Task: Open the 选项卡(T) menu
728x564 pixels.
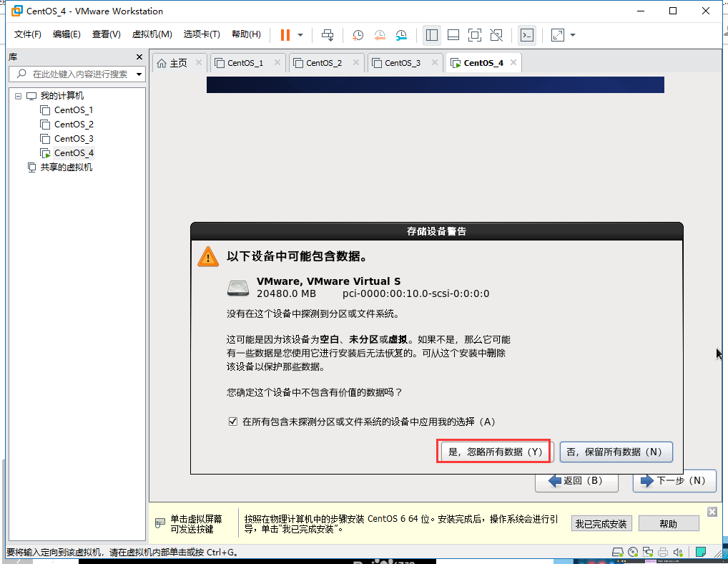Action: tap(202, 34)
